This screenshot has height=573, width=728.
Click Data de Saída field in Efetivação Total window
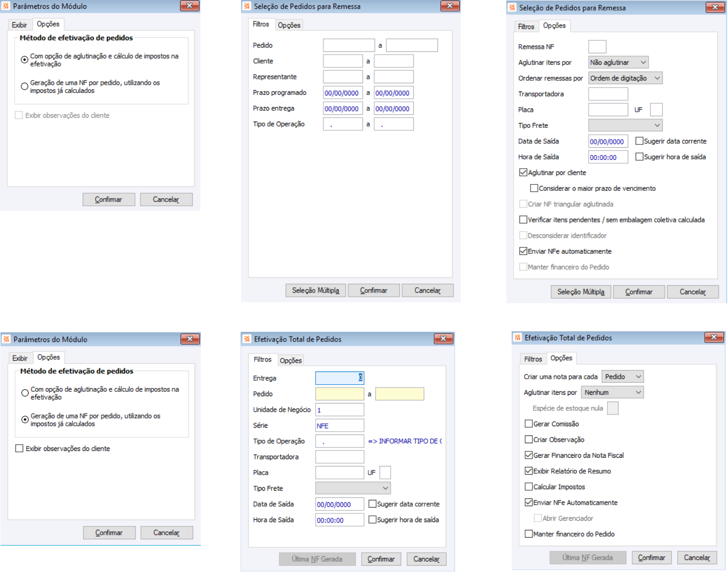click(x=340, y=504)
